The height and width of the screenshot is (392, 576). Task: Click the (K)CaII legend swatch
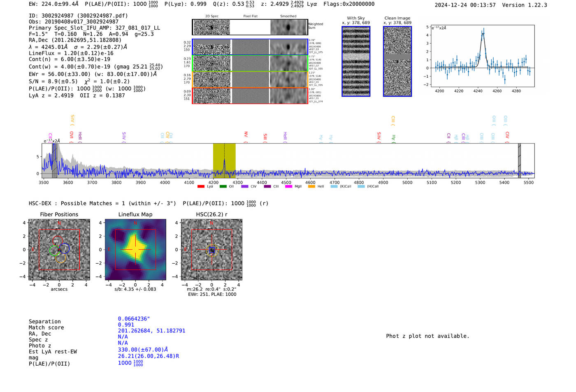334,187
